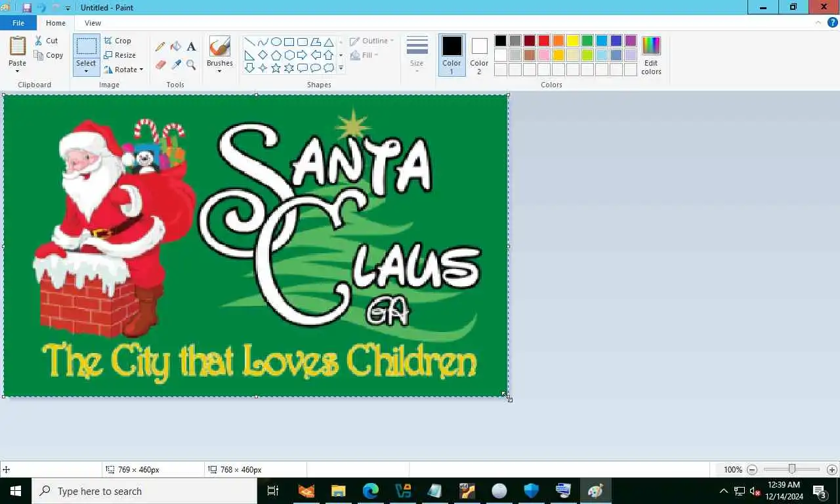This screenshot has height=504, width=840.
Task: Select the Eraser tool
Action: pos(160,65)
